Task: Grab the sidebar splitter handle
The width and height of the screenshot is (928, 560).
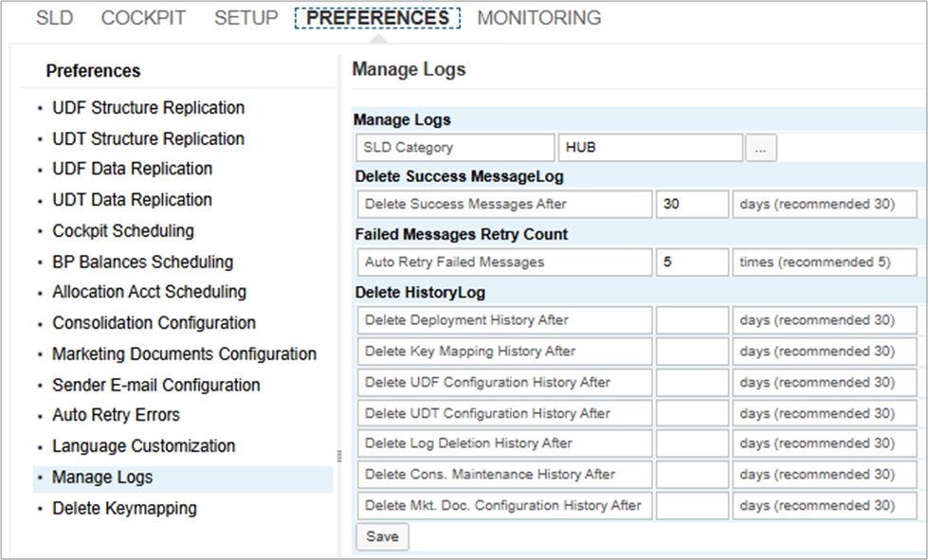Action: pyautogui.click(x=338, y=456)
